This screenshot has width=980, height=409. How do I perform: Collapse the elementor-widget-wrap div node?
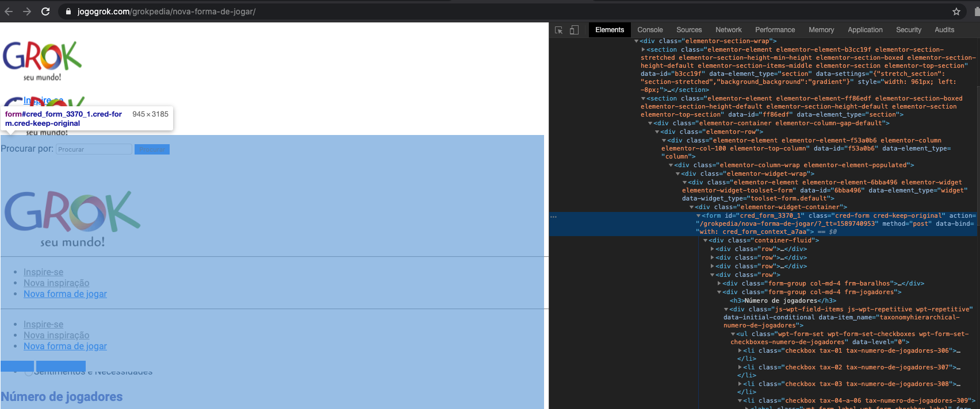point(677,174)
